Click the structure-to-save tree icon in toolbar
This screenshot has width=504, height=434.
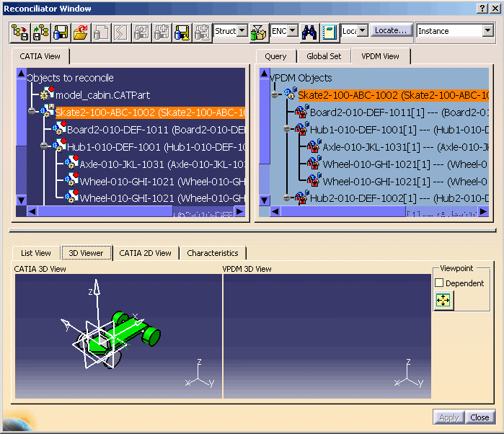point(20,32)
